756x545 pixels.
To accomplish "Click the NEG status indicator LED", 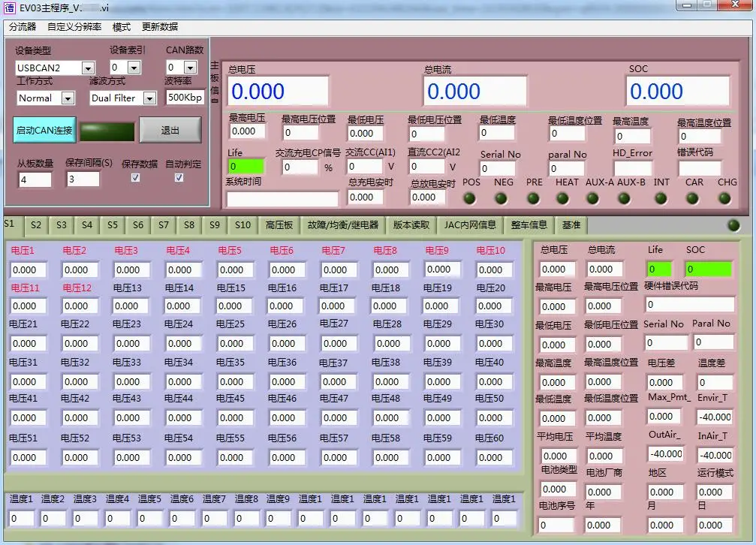I will tap(501, 199).
